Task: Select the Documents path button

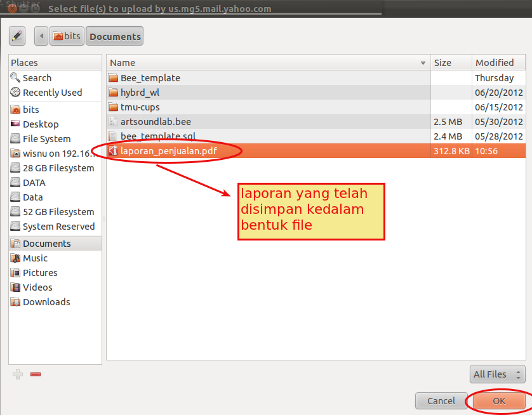Action: tap(115, 36)
